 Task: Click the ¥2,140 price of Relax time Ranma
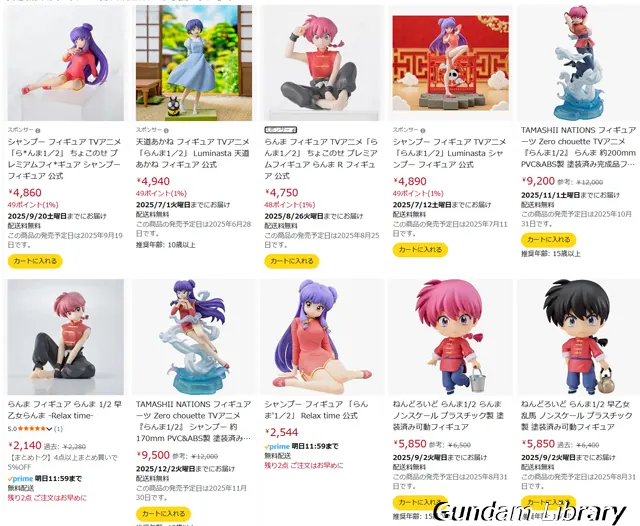(25, 445)
